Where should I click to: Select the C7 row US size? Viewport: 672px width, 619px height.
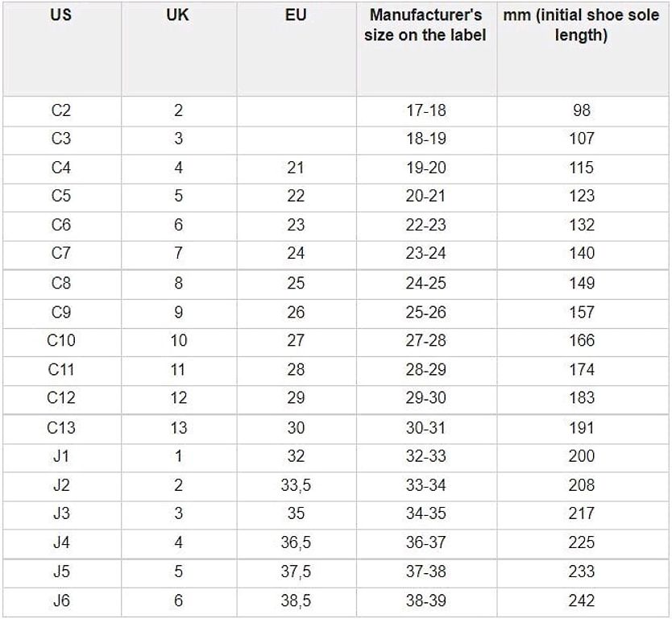coord(61,253)
